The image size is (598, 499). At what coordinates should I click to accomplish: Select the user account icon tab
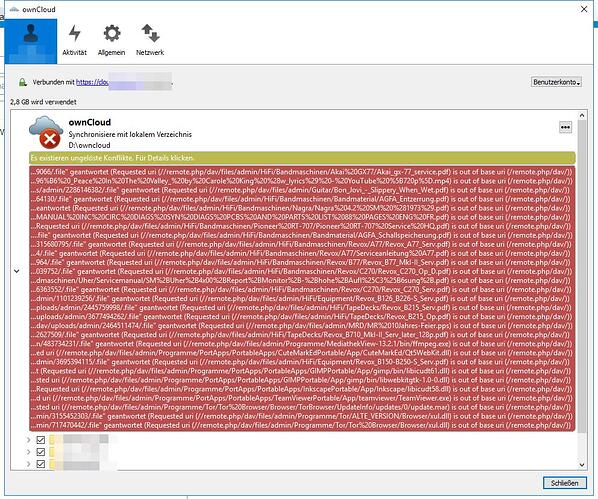coord(31,41)
